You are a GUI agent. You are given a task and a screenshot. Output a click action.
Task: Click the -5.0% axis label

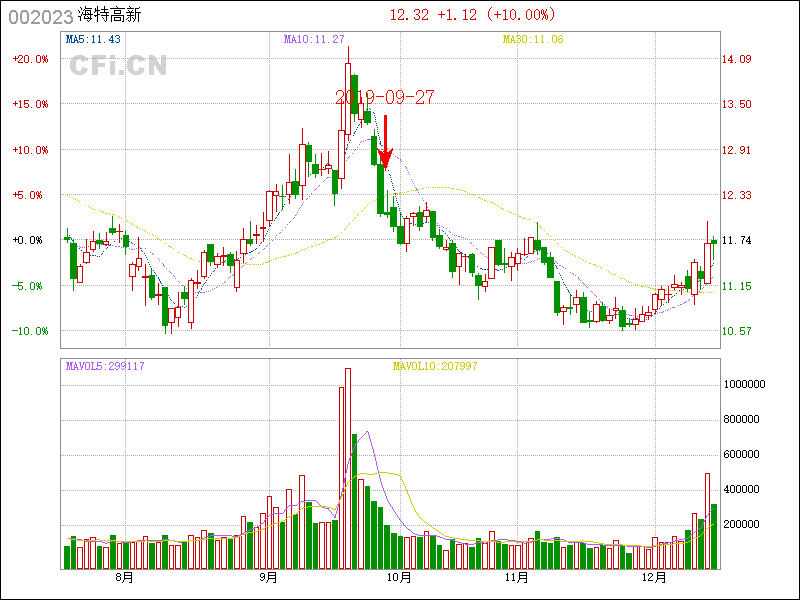27,286
